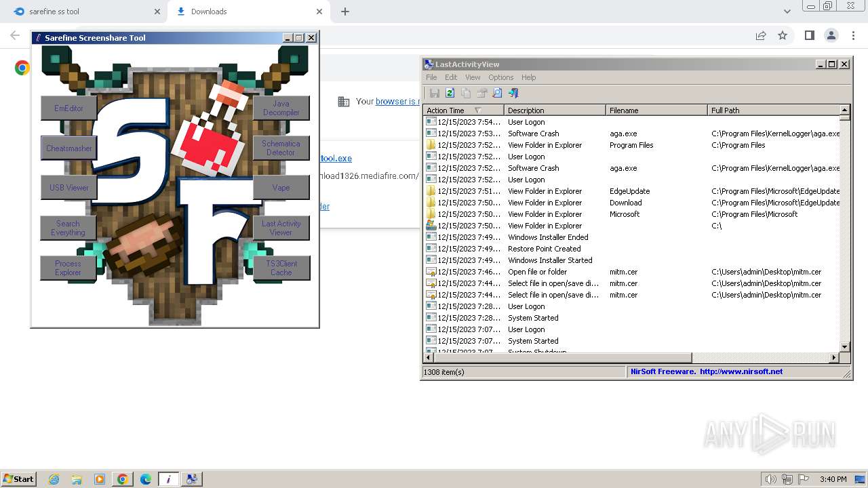Open File Explorer folder icon on taskbar
Image resolution: width=868 pixels, height=488 pixels.
coord(77,479)
